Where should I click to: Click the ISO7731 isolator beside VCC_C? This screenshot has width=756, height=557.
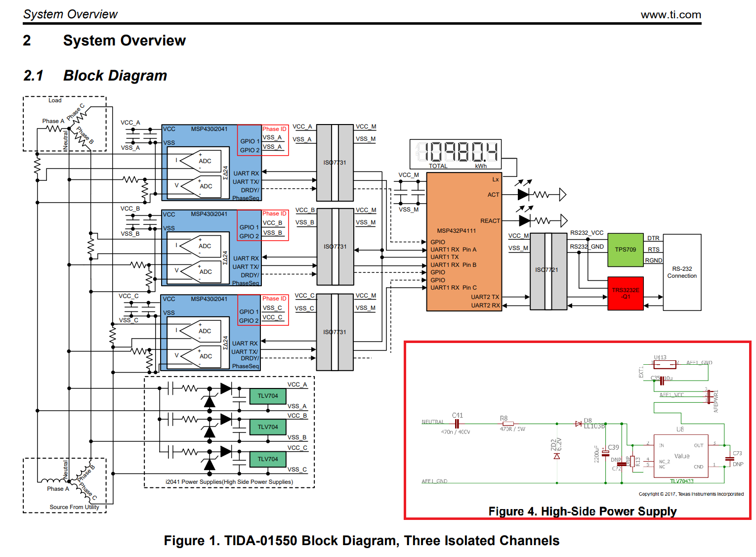point(335,332)
